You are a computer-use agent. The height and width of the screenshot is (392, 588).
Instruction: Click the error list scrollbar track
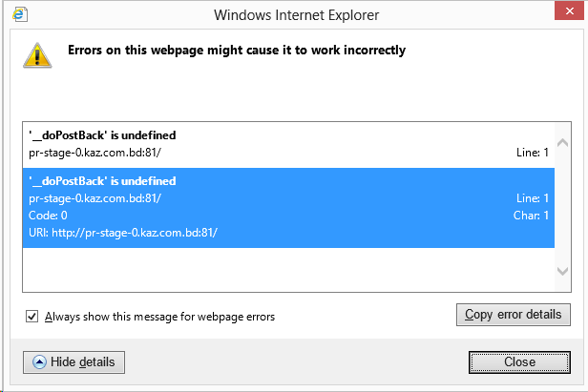coord(563,210)
